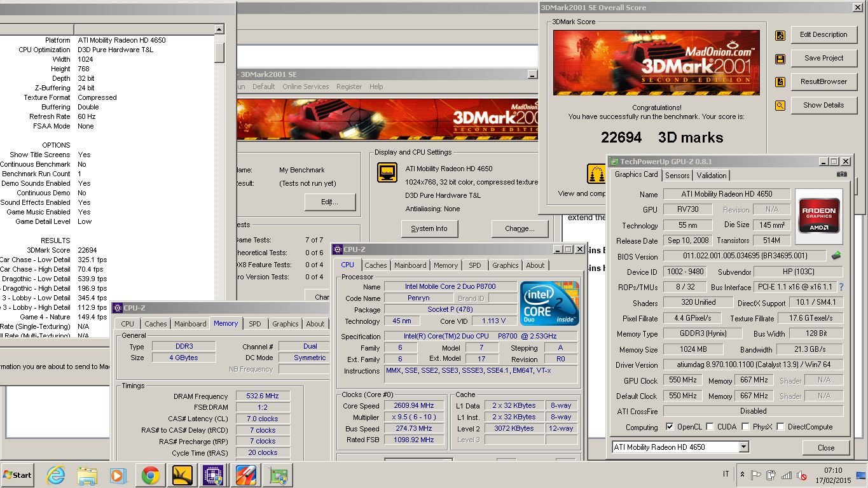This screenshot has height=488, width=868.
Task: Click the 22694 3D marks score text
Action: tap(662, 137)
